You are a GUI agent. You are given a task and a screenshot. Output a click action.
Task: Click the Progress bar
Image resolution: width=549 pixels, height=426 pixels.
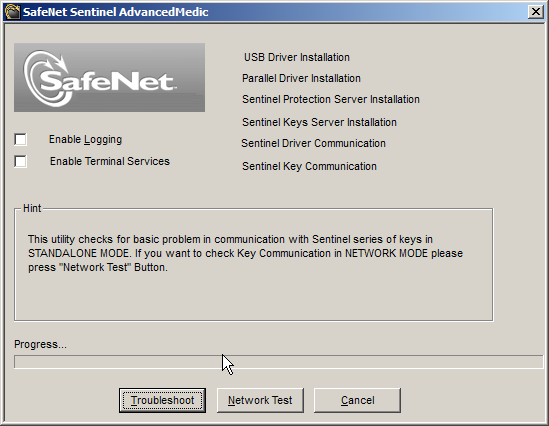pos(278,362)
